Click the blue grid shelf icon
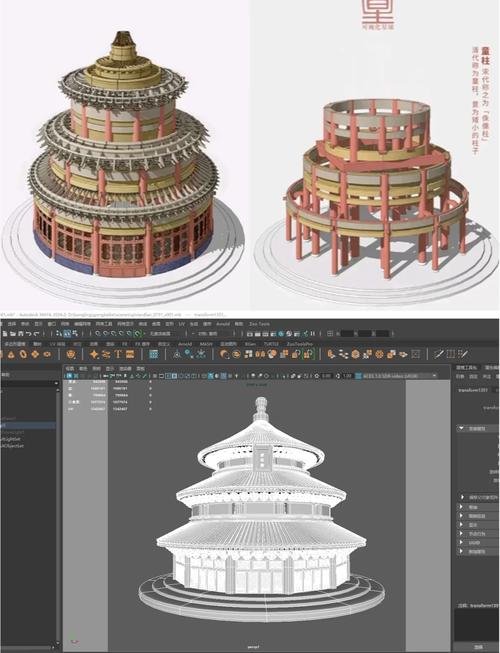The height and width of the screenshot is (653, 500). pos(153,354)
